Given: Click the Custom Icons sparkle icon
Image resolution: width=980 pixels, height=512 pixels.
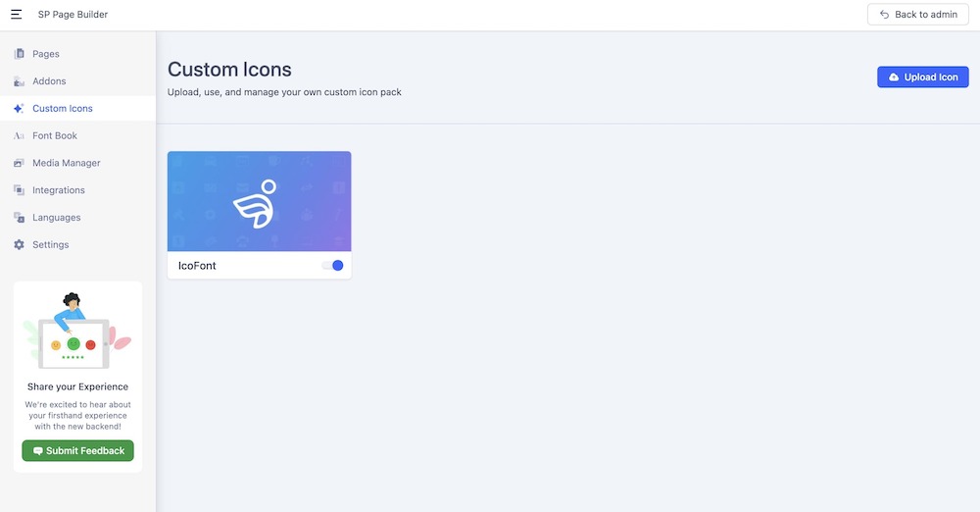Looking at the screenshot, I should point(19,109).
